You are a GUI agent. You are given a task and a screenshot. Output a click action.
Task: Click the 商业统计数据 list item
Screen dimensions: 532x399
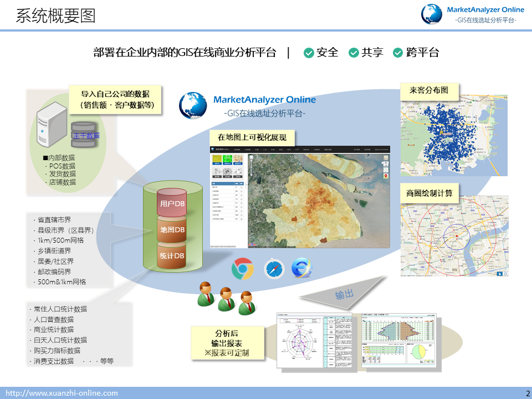[x=52, y=330]
